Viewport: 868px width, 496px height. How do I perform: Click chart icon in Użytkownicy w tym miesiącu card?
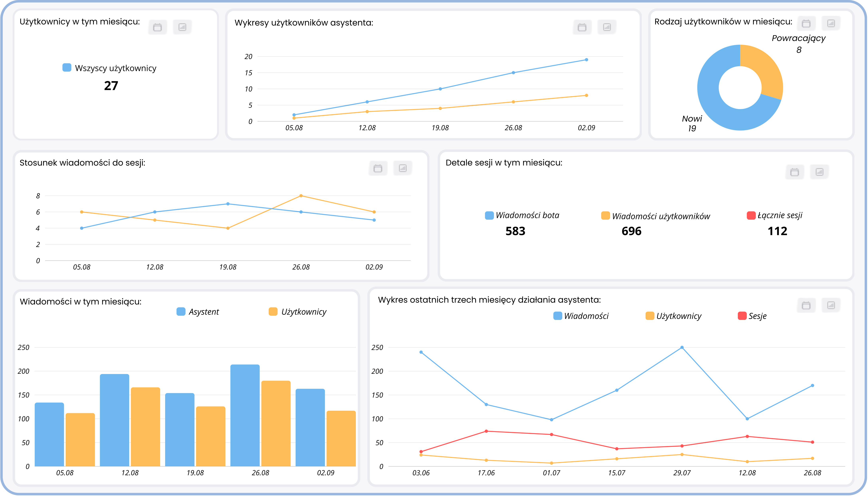[182, 27]
